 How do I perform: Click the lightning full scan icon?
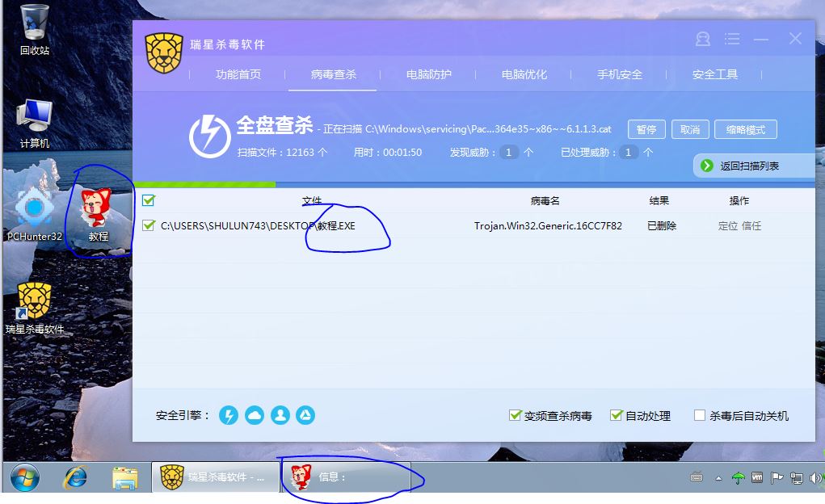click(209, 136)
